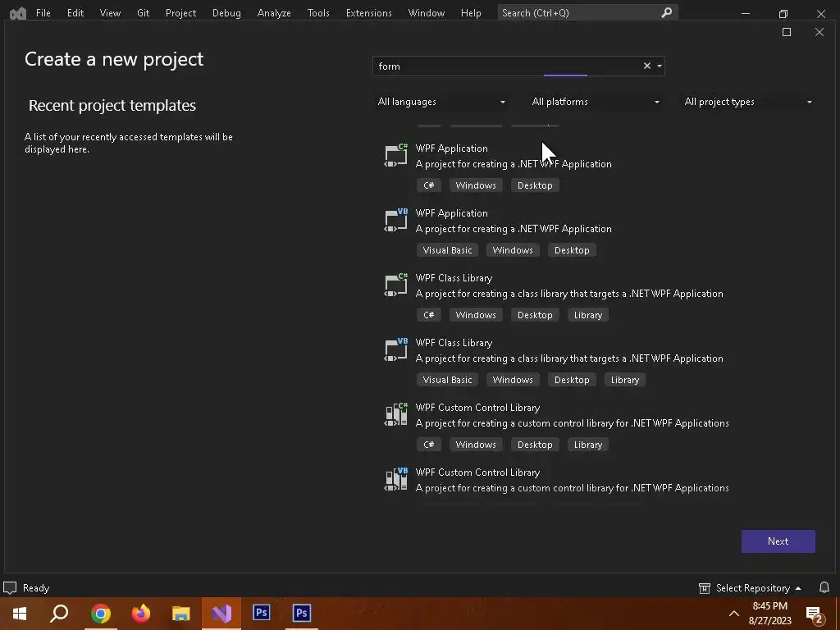840x630 pixels.
Task: Open the Windows Start menu
Action: click(20, 614)
